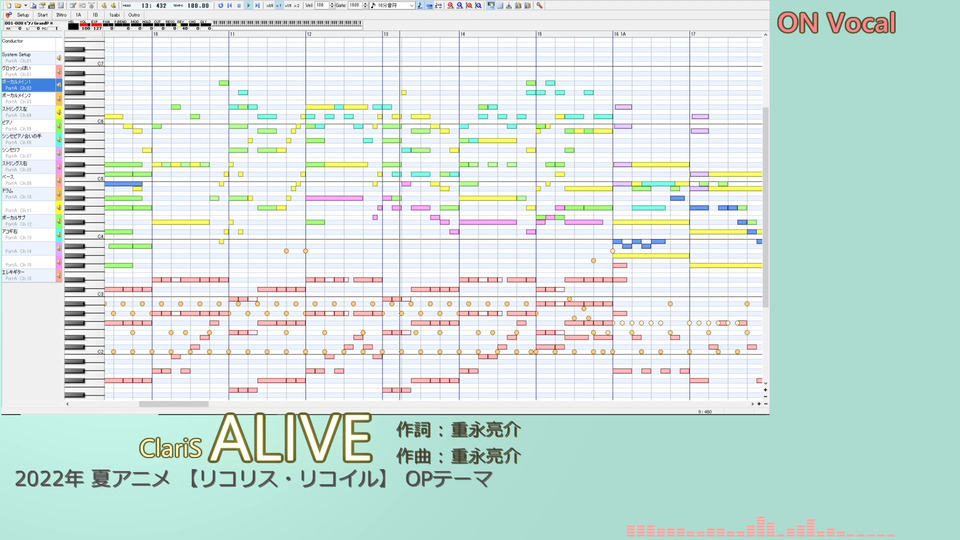Set playback speed to x0.5
Screen dimensions: 960x540
269,6
